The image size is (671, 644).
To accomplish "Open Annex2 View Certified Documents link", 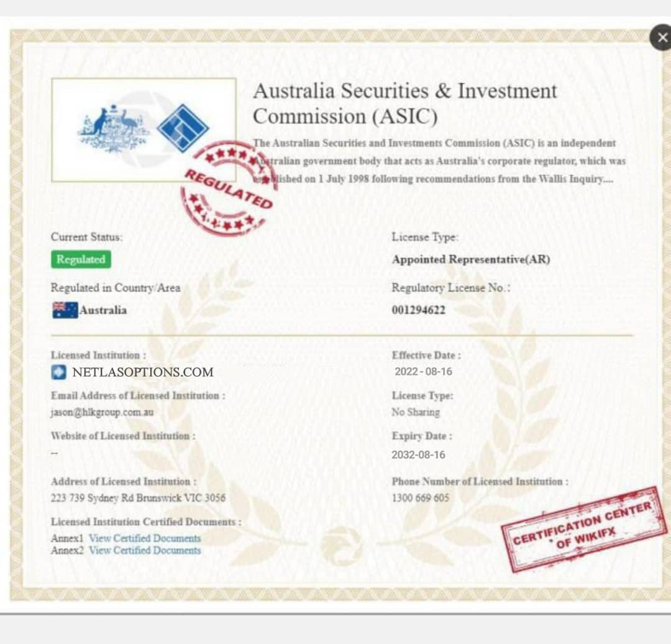I will [145, 550].
